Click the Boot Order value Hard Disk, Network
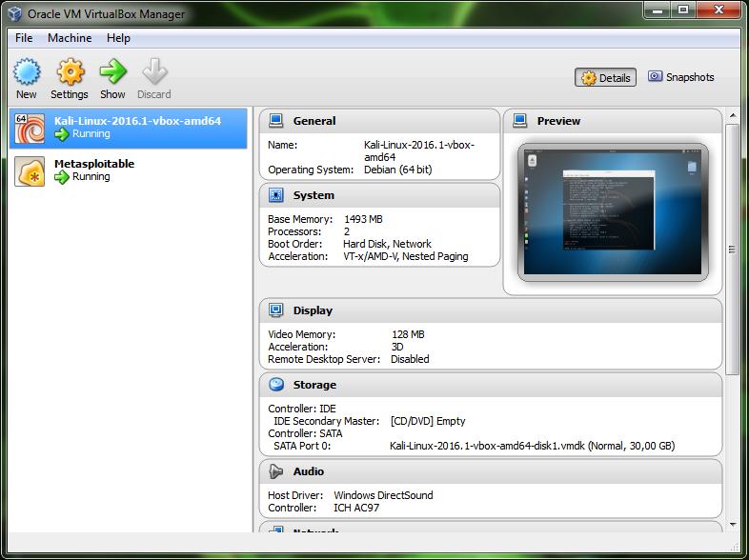Viewport: 749px width, 560px height. [388, 244]
